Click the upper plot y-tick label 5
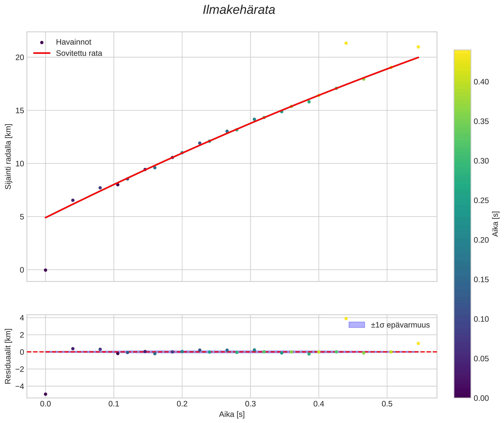 point(22,217)
